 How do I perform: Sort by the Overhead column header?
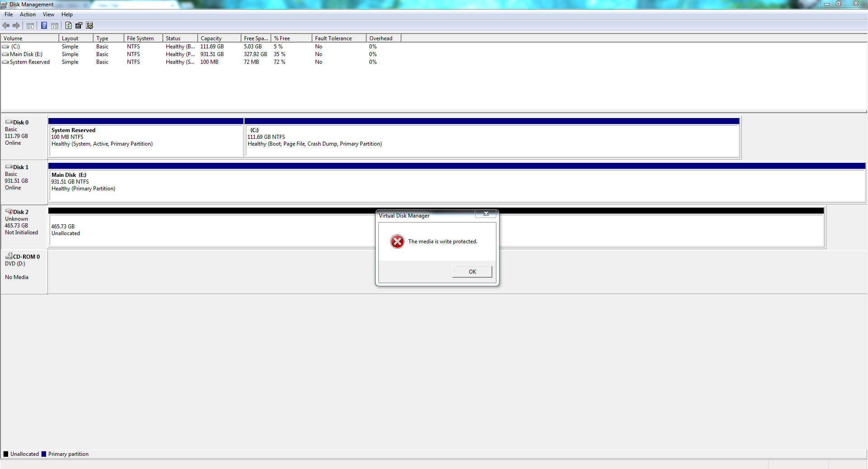(x=383, y=38)
